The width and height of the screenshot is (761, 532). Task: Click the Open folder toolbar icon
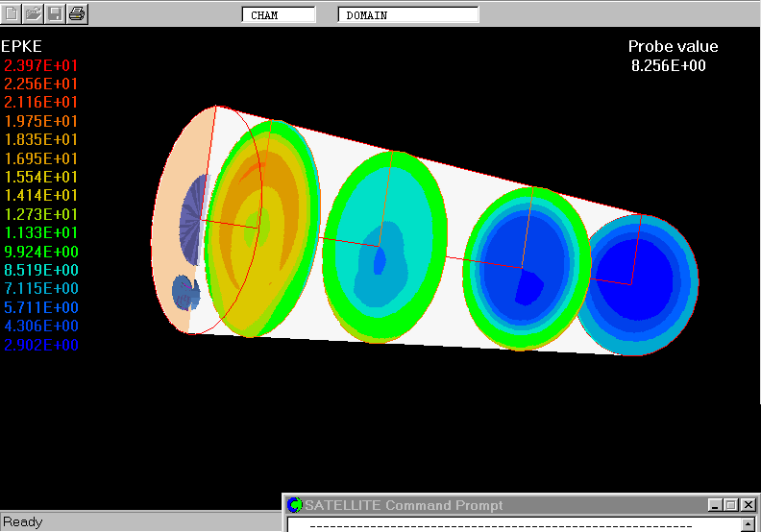33,13
